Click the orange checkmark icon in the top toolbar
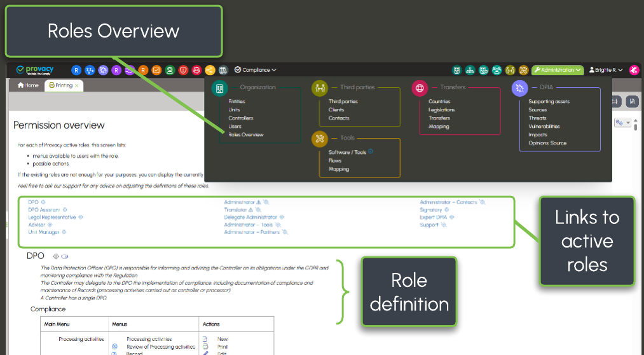This screenshot has width=644, height=355. coord(156,70)
